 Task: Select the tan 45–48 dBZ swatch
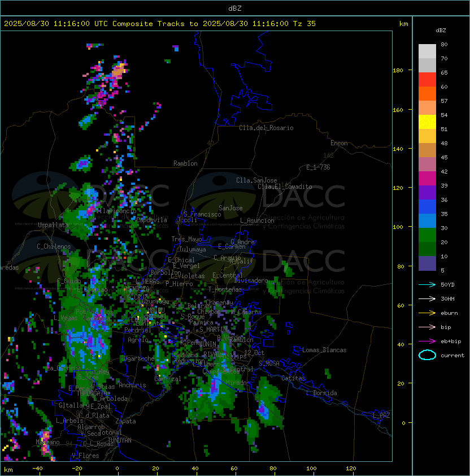(x=427, y=150)
